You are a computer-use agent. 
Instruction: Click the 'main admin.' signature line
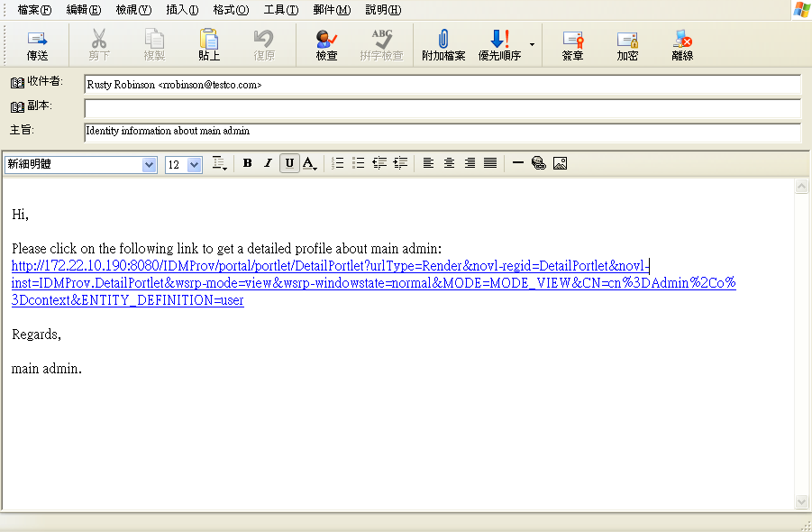click(47, 369)
